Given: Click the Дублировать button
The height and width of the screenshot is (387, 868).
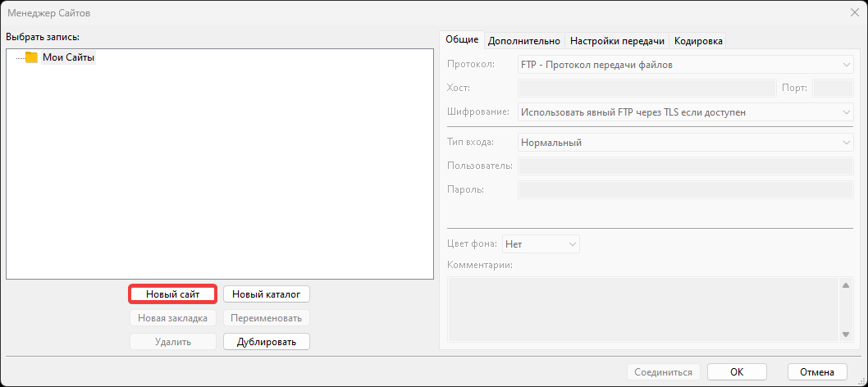Looking at the screenshot, I should 267,342.
